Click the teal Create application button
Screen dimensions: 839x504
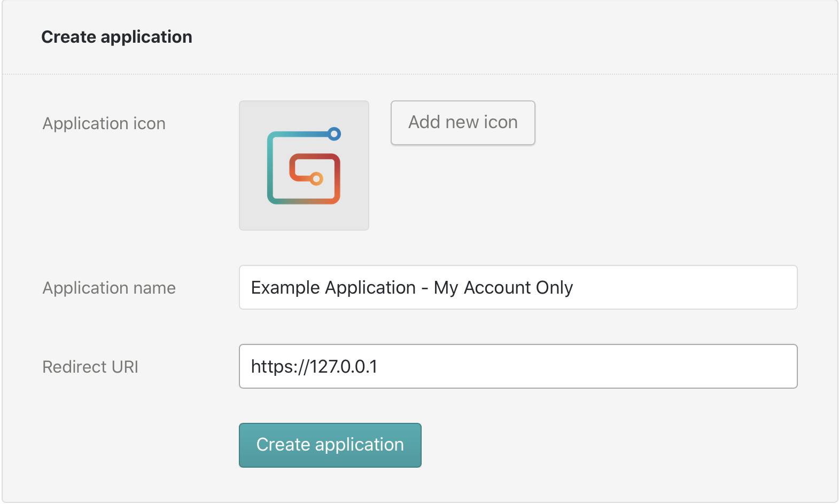[330, 445]
